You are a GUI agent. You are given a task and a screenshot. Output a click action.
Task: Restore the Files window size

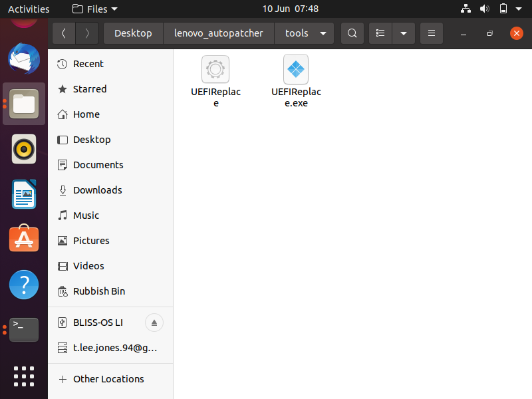489,33
